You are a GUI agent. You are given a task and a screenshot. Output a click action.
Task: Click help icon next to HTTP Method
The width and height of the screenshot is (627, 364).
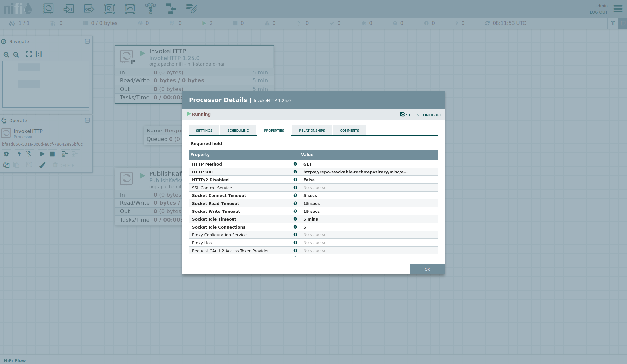[x=295, y=164]
